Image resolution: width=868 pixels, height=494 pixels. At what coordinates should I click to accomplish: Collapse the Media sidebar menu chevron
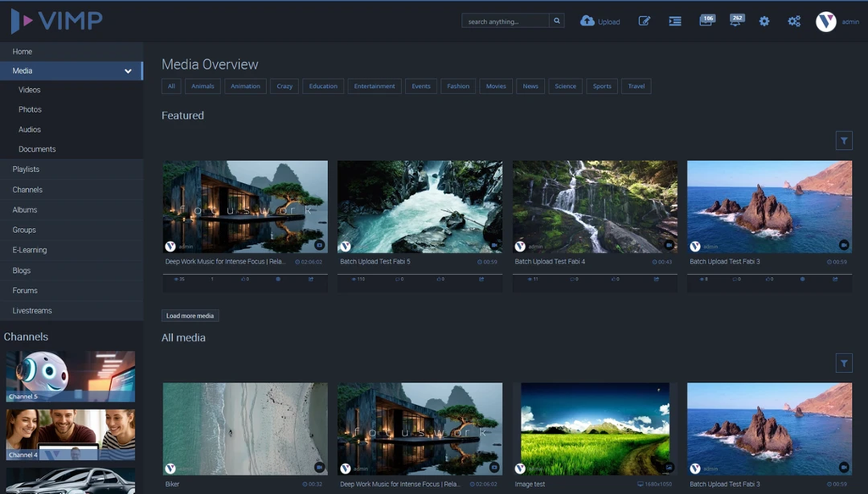(128, 71)
